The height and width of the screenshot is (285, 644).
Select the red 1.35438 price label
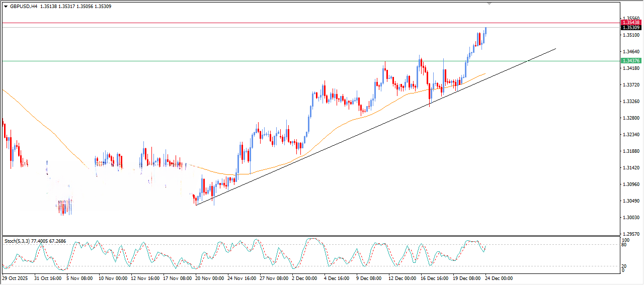pos(631,23)
